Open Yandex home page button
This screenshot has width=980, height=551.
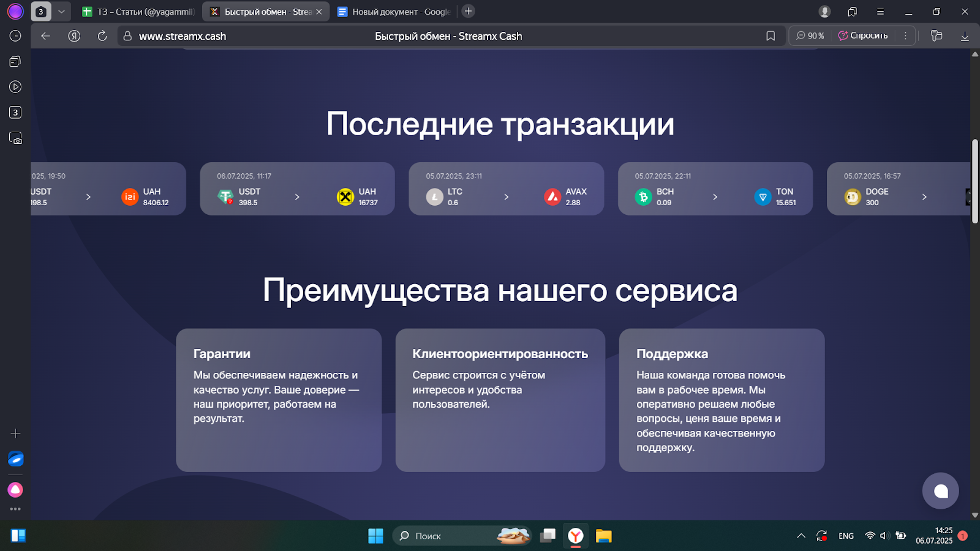coord(74,36)
